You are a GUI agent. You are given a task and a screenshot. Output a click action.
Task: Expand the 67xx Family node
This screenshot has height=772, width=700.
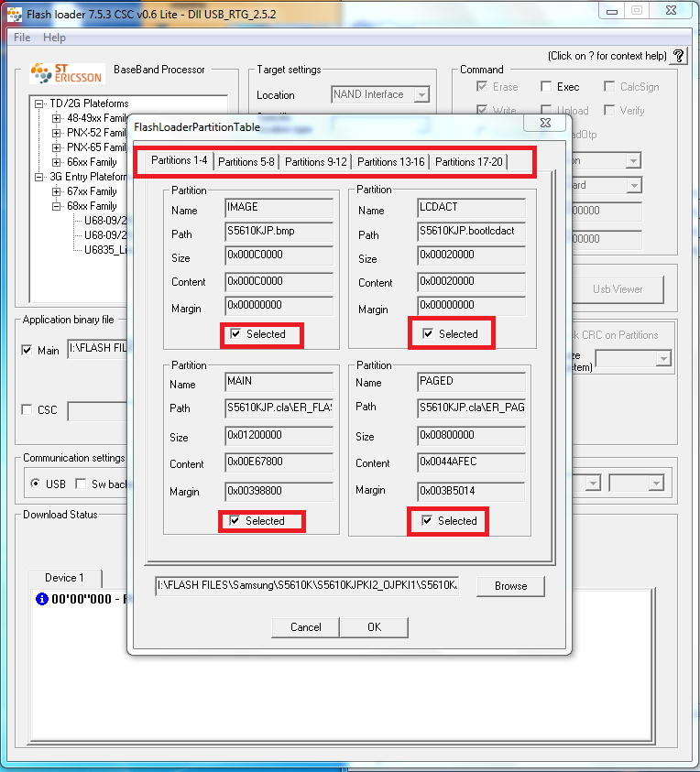pos(56,191)
